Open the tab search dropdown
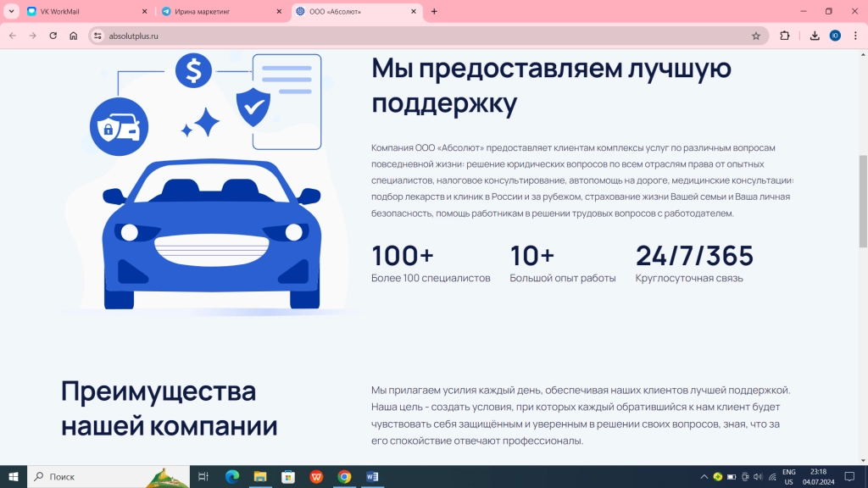Screen dimensions: 868x488 coord(11,11)
